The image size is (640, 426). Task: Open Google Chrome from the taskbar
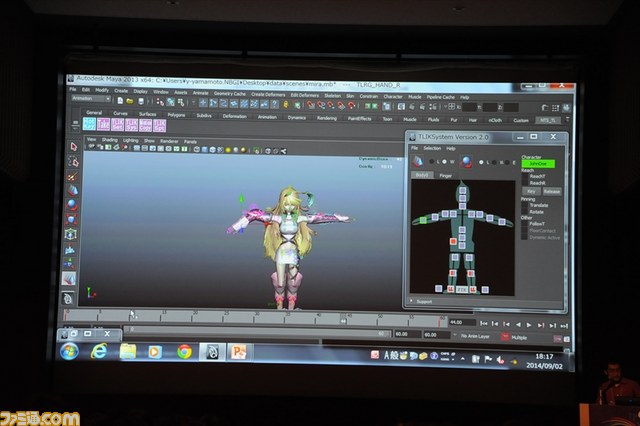coord(184,352)
